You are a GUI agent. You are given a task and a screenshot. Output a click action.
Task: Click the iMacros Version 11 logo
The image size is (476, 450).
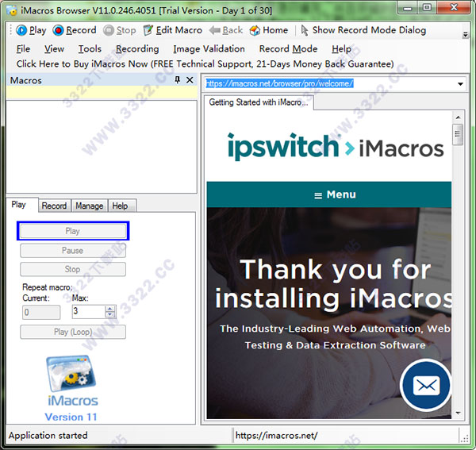tap(72, 389)
